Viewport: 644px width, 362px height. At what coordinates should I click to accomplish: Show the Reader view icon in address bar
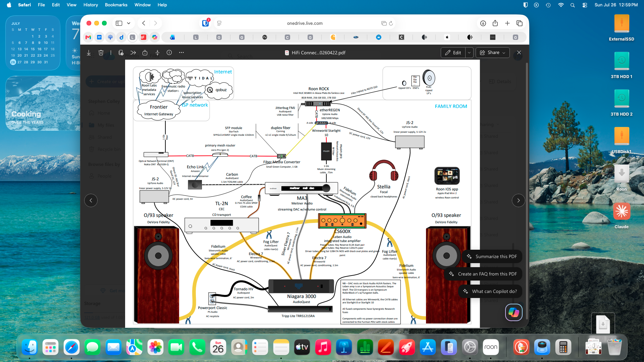pos(219,23)
